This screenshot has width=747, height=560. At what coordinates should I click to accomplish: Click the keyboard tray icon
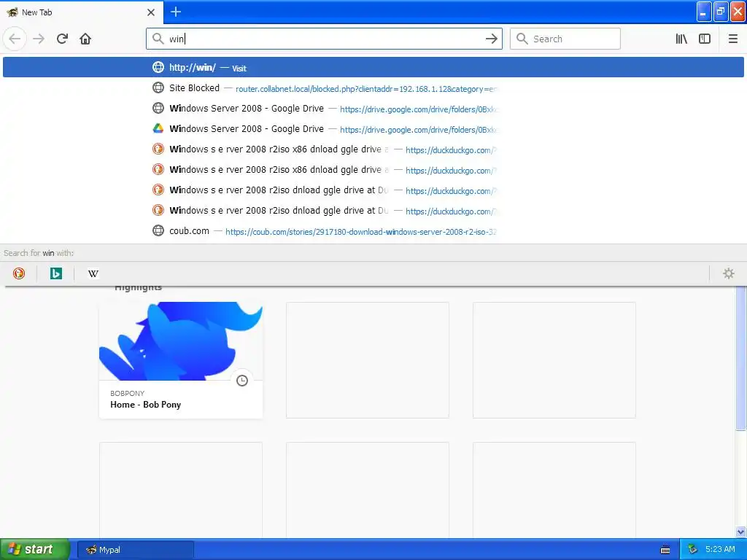(x=665, y=550)
